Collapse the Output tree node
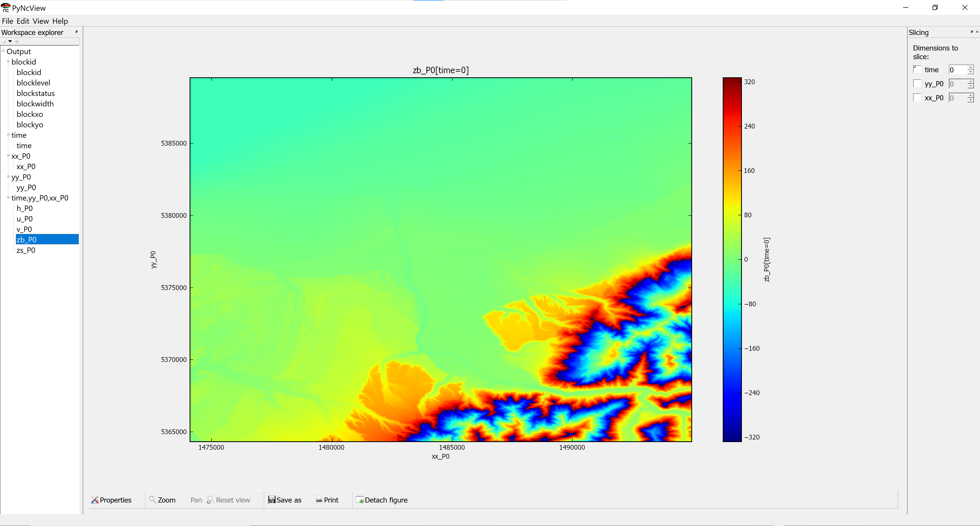 [x=3, y=51]
